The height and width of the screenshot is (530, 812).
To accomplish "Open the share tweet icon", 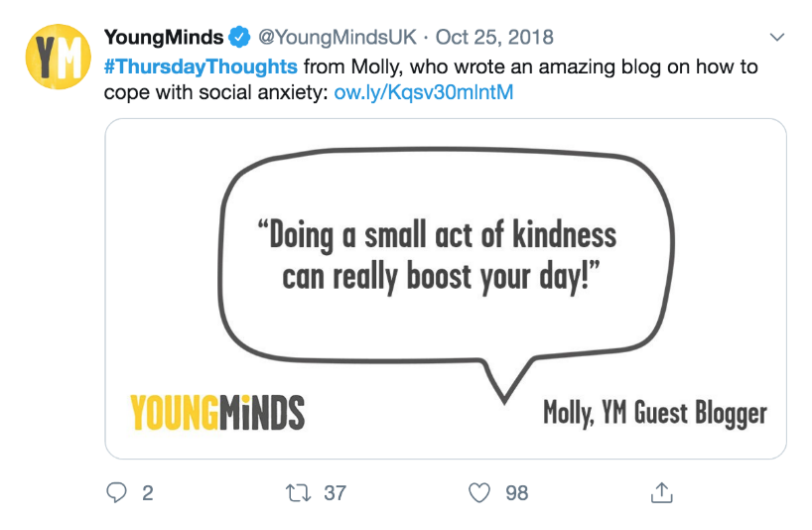I will 661,492.
